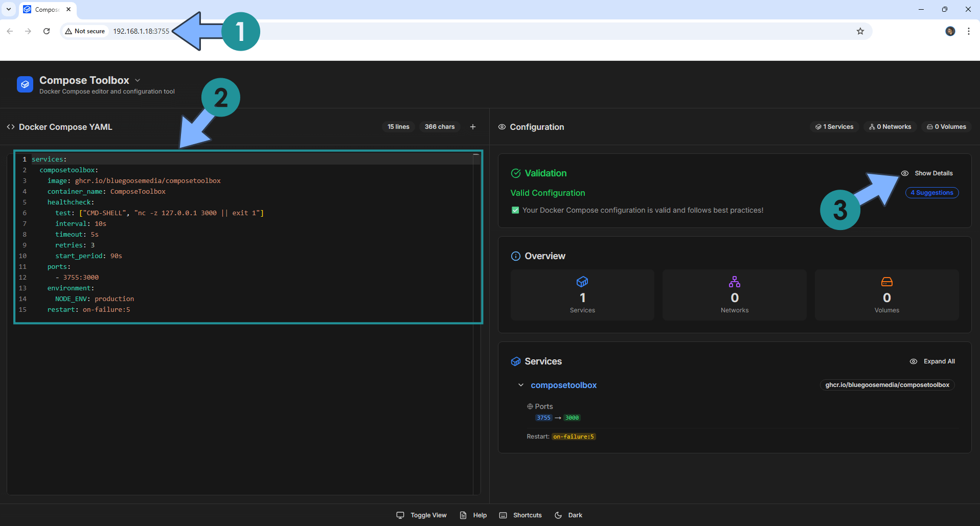This screenshot has height=526, width=980.
Task: Click the on-failure:5 restart tag
Action: [x=574, y=437]
